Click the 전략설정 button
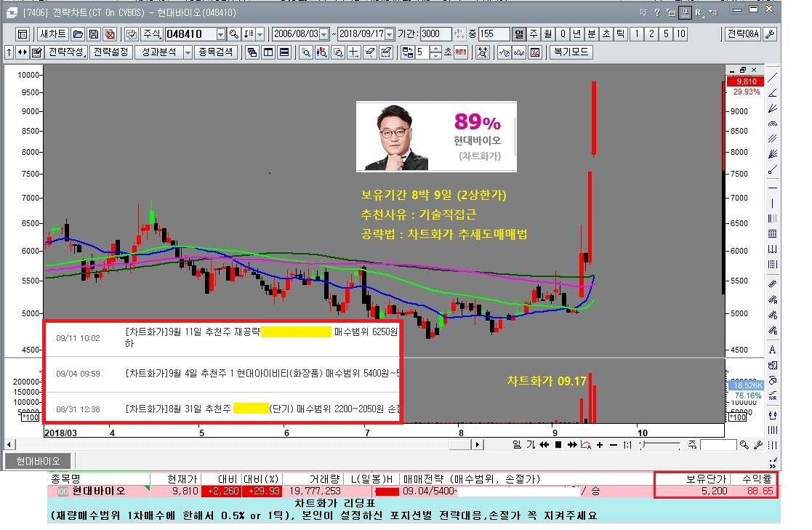Viewport: 812px width, 530px height. 110,52
